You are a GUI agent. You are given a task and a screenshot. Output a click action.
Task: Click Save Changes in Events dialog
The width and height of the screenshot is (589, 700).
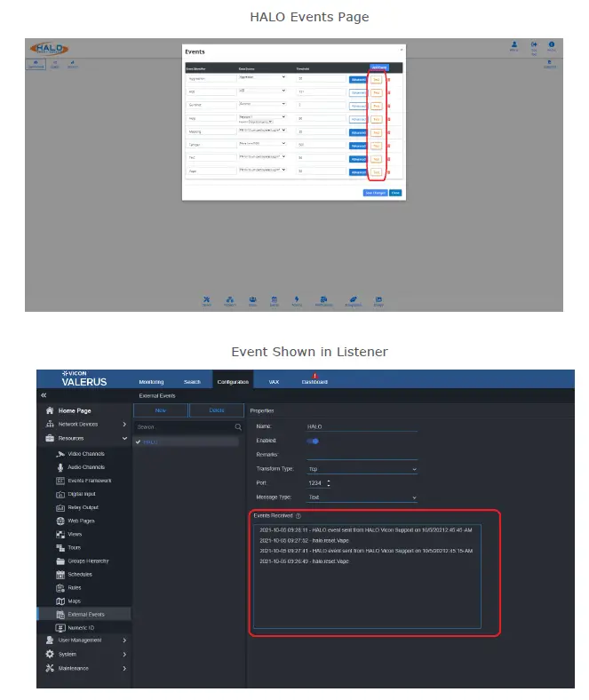375,193
